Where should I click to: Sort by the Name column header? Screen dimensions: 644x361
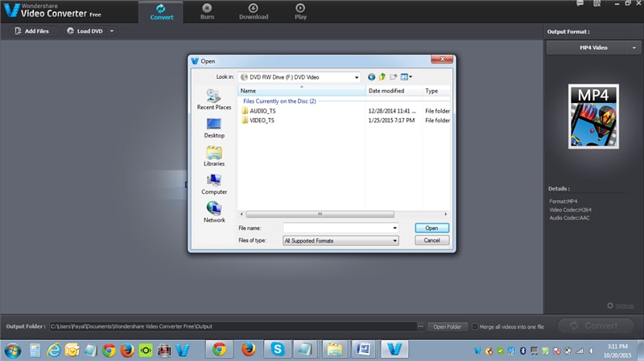click(301, 91)
